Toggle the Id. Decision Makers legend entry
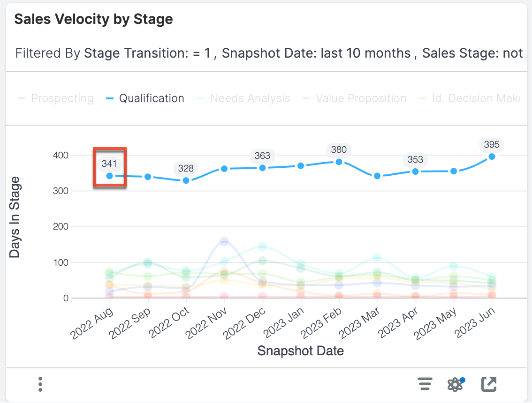The image size is (532, 403). (x=474, y=98)
